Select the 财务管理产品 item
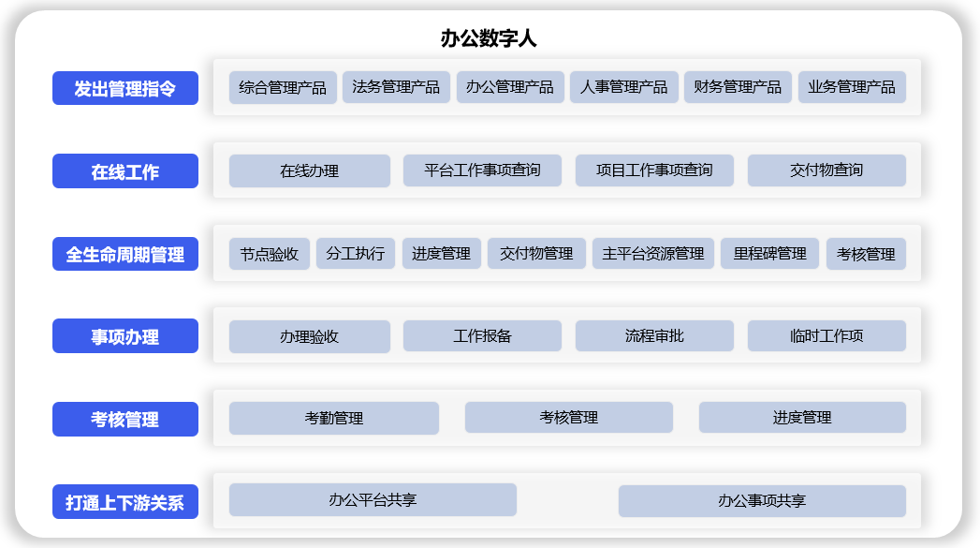 coord(738,87)
